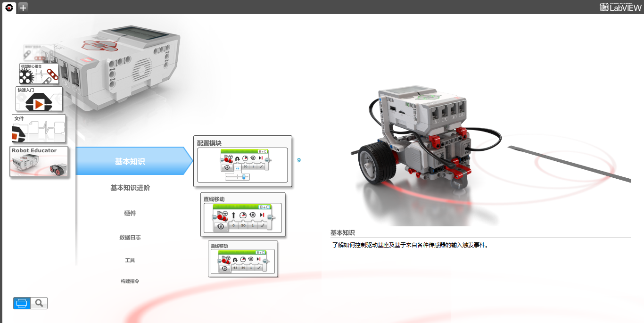Open the 硬件 category

(130, 213)
